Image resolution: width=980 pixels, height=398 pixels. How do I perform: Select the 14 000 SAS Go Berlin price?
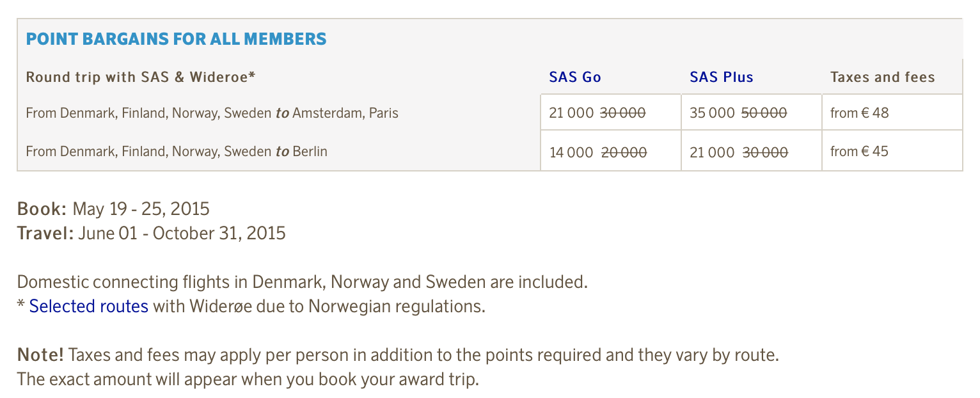[571, 152]
